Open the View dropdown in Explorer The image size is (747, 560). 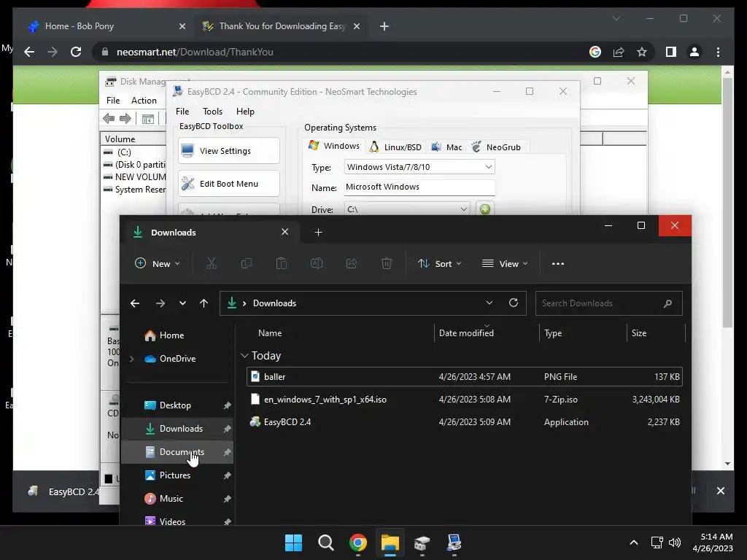[x=505, y=263]
